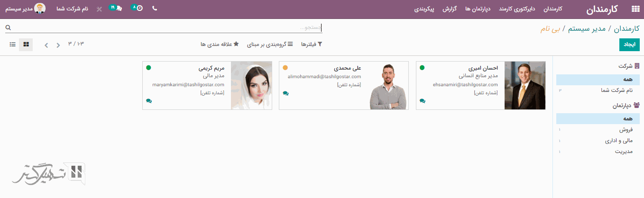Screen dimensions: 644x198
Task: Go to next page of records
Action: pos(46,45)
